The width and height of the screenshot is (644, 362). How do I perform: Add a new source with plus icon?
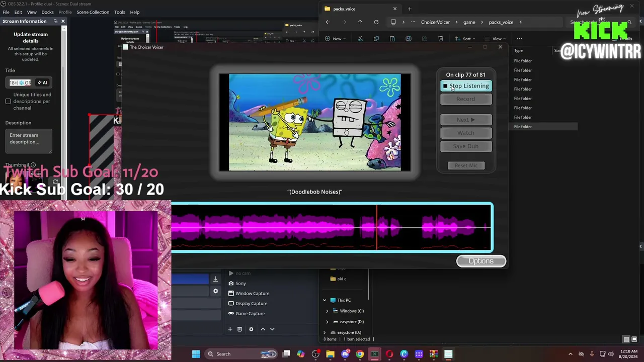[230, 329]
